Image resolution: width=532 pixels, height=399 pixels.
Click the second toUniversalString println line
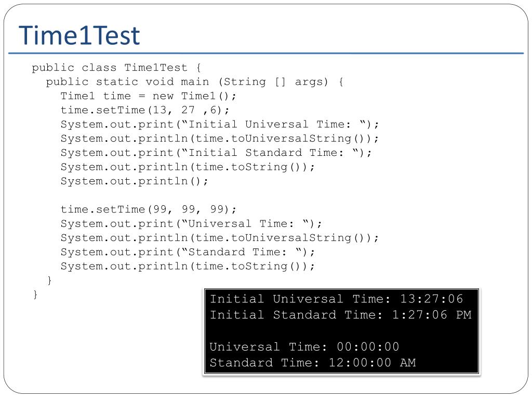click(x=220, y=237)
